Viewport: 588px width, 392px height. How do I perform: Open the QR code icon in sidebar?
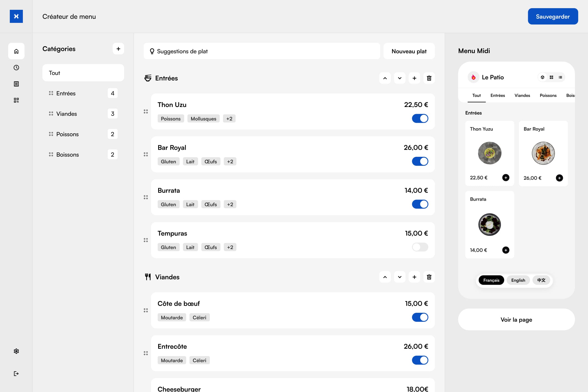click(16, 100)
